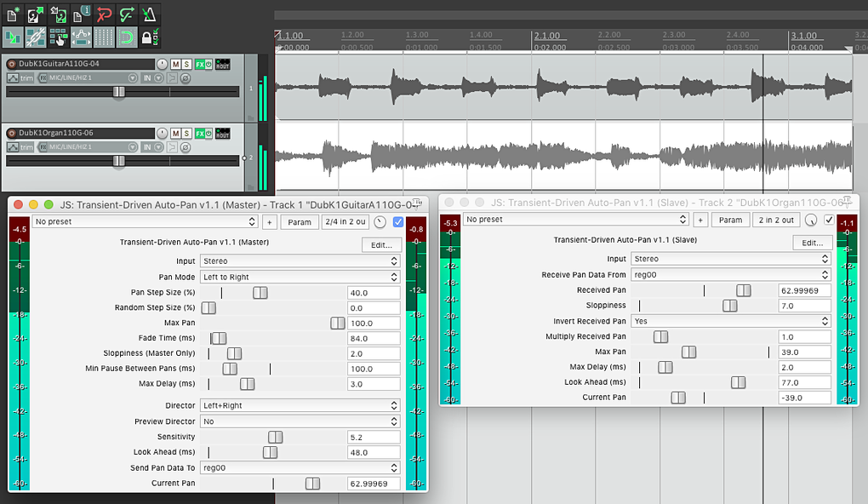The height and width of the screenshot is (504, 868).
Task: Bypass FX power on organ track
Action: point(208,134)
